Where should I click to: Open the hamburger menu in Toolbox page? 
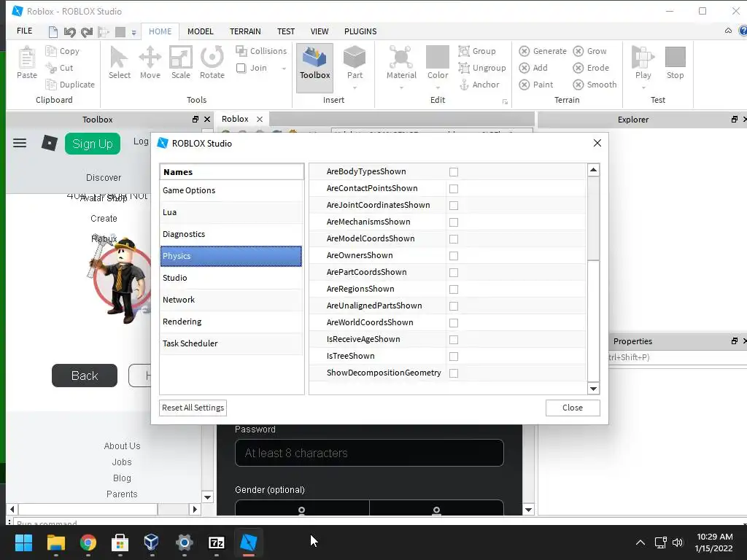click(x=20, y=143)
